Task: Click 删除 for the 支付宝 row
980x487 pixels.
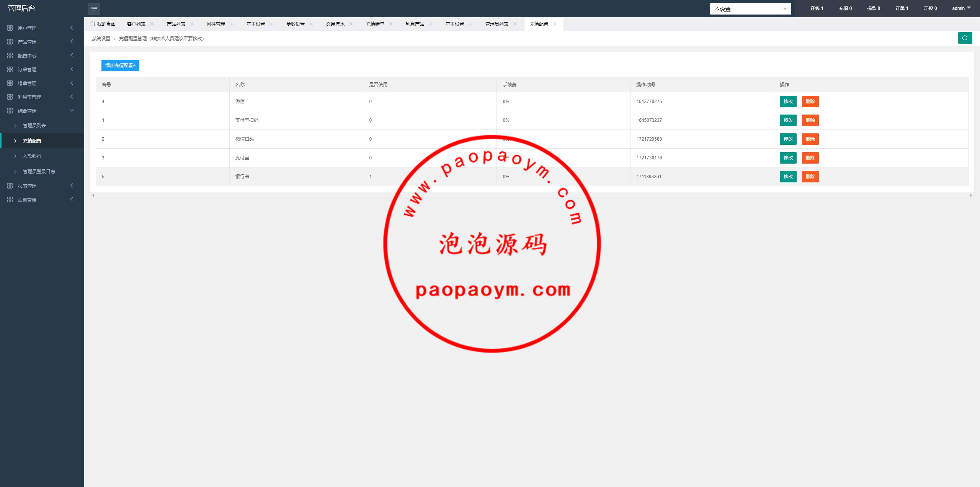Action: click(x=810, y=158)
